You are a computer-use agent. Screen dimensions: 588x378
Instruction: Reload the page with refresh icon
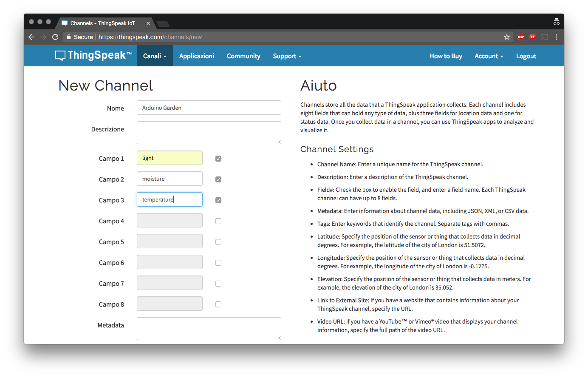click(x=55, y=37)
